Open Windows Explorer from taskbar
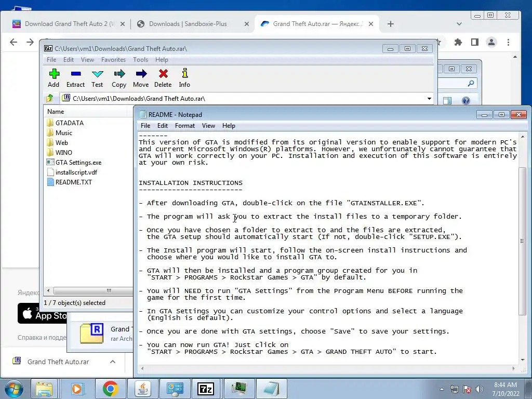532x399 pixels. pos(45,389)
